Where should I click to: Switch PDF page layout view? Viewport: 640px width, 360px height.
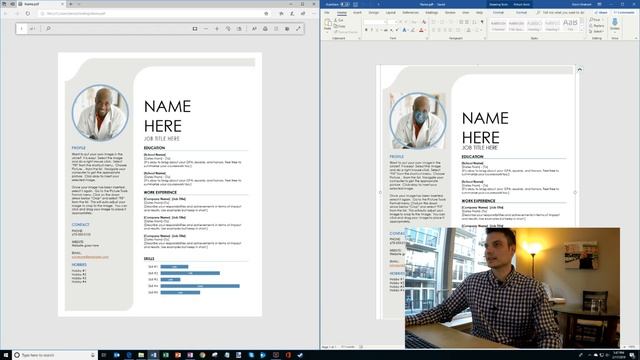239,29
